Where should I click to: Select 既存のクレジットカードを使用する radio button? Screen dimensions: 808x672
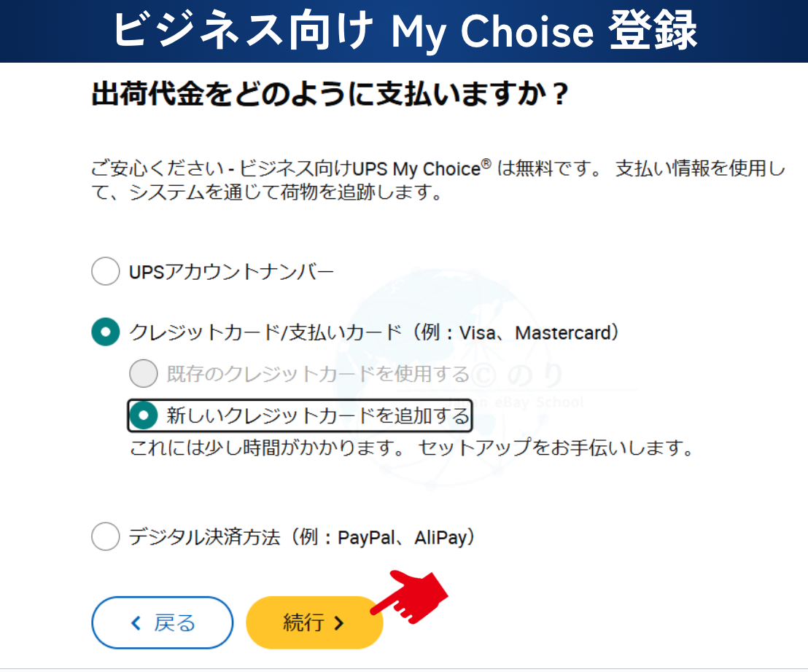click(143, 373)
